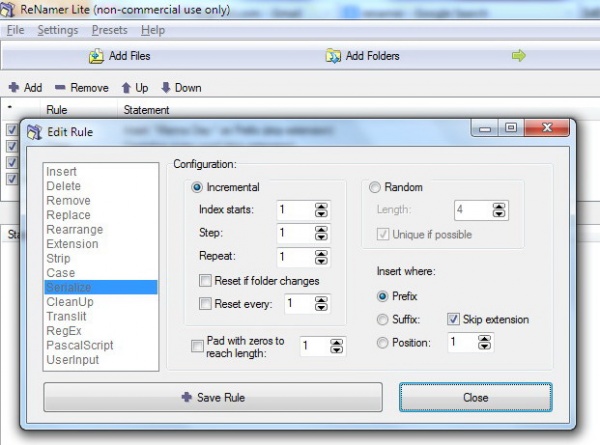Open the Presets menu
The width and height of the screenshot is (600, 445).
coord(109,30)
